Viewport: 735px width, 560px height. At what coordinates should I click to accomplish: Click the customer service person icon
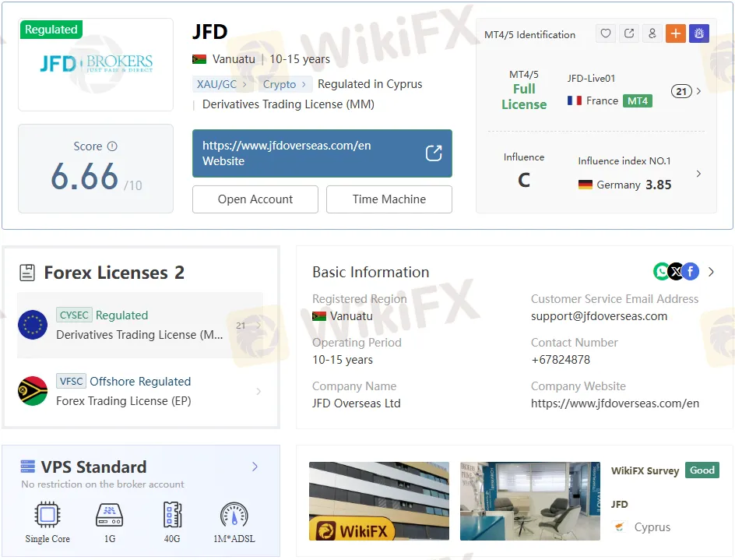pyautogui.click(x=652, y=33)
